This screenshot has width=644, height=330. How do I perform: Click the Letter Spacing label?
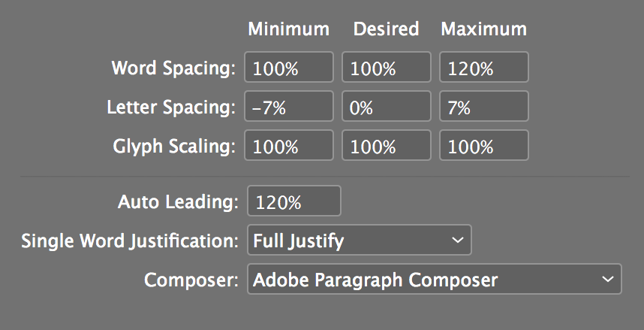(x=171, y=107)
